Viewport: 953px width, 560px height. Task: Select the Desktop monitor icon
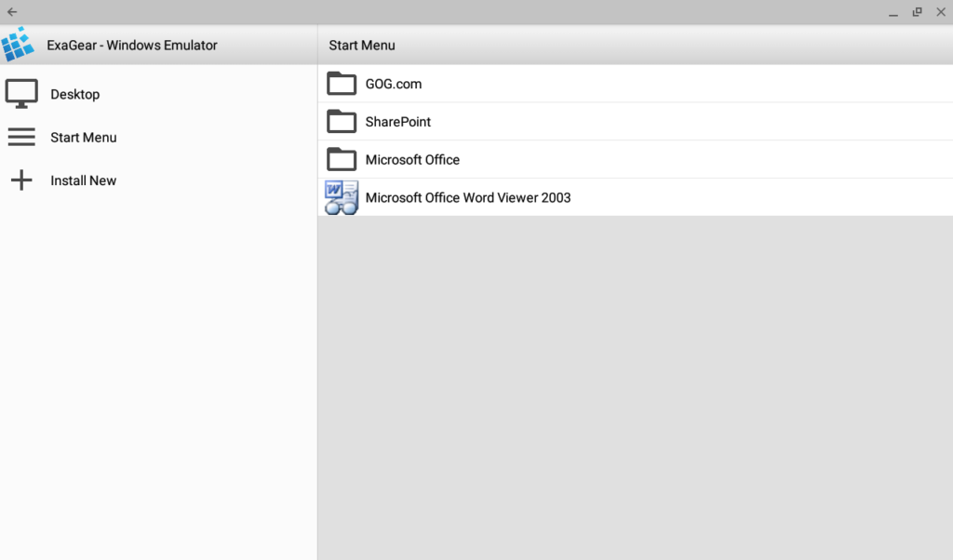(x=21, y=93)
